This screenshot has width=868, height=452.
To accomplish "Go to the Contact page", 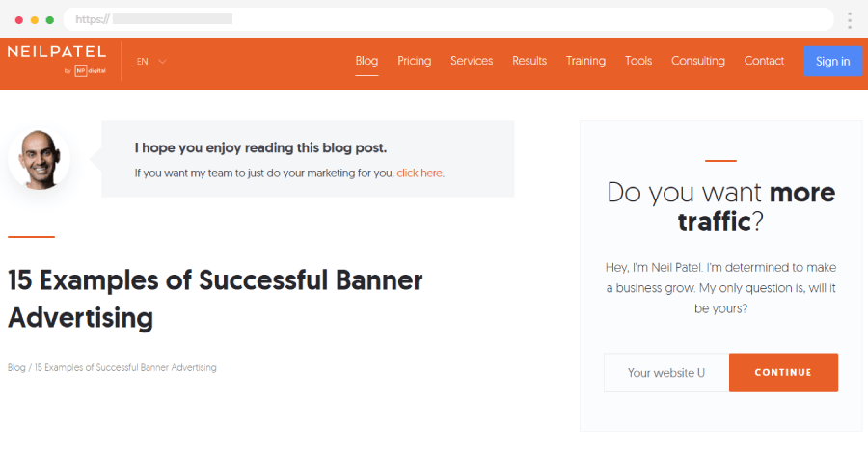I will [x=764, y=61].
